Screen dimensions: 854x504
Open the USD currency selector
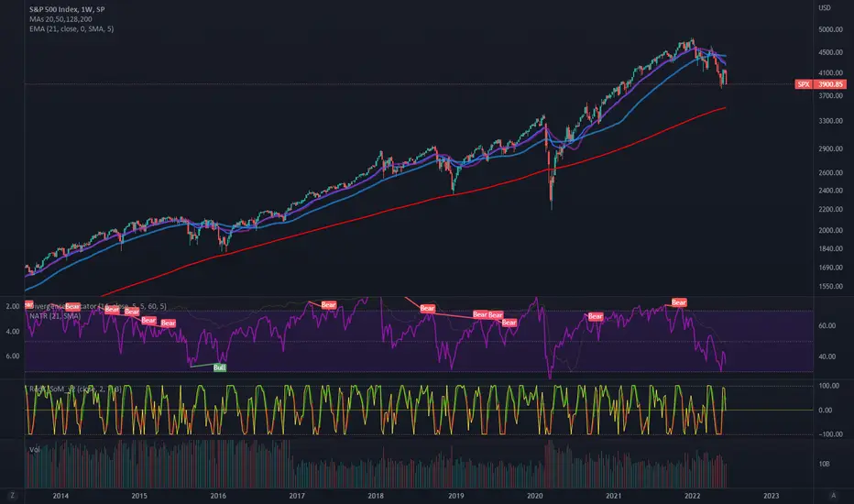(x=825, y=7)
